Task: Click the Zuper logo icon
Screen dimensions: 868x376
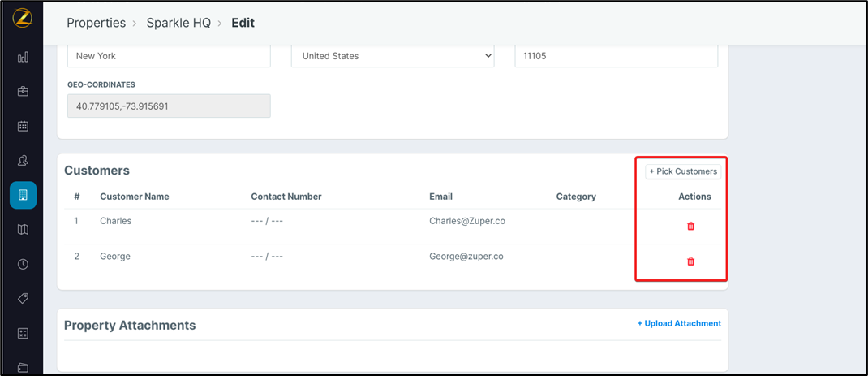Action: click(x=22, y=18)
